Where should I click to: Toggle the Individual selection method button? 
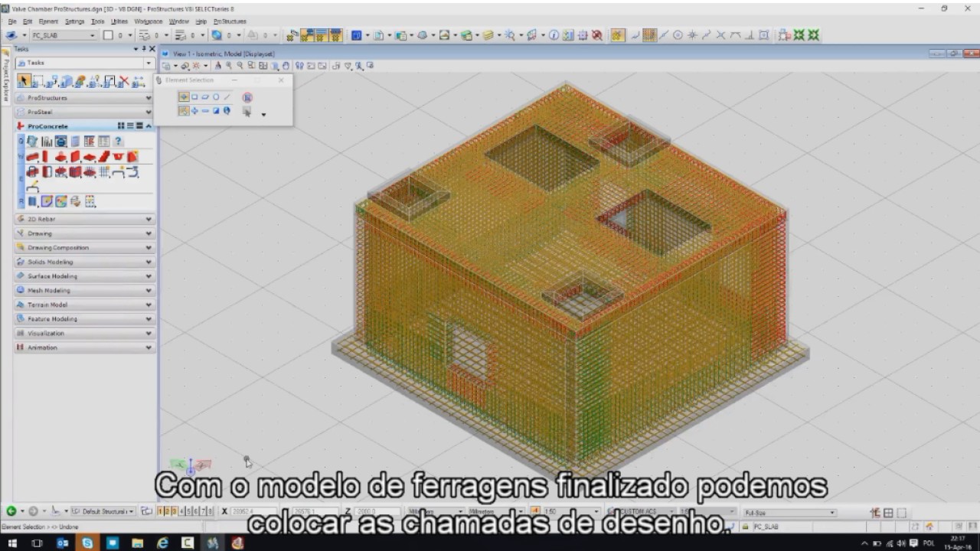click(184, 97)
